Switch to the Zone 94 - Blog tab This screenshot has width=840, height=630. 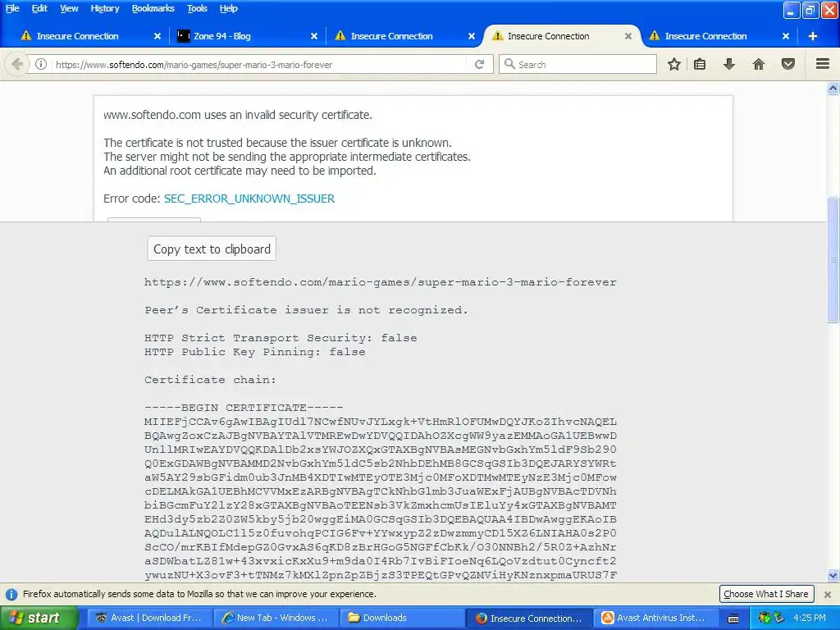tap(246, 36)
